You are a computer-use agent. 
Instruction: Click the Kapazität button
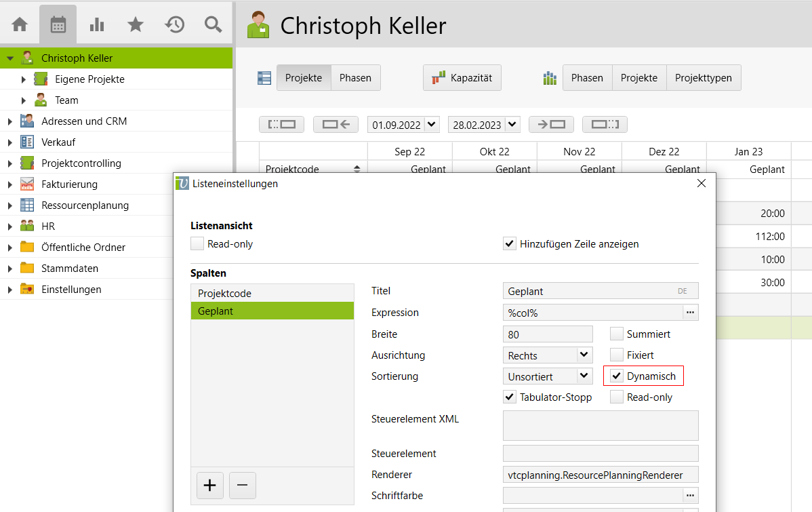click(x=462, y=78)
